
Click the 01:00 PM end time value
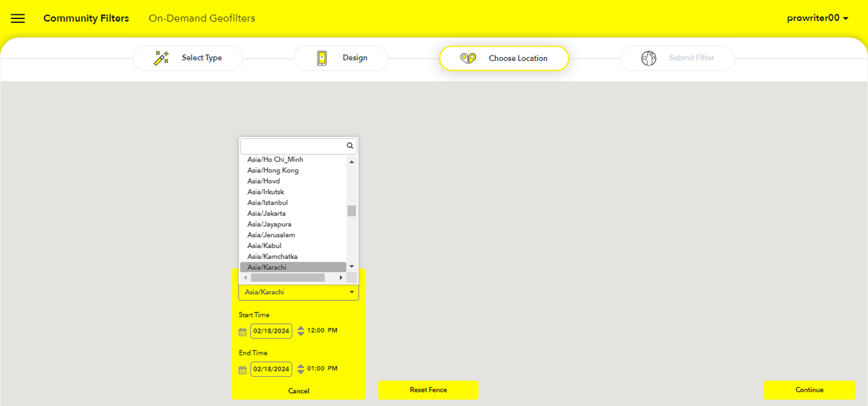(322, 369)
